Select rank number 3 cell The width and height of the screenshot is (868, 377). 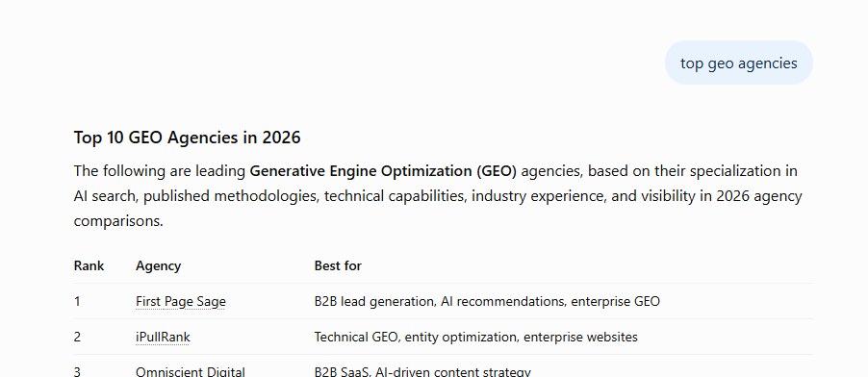pos(77,371)
